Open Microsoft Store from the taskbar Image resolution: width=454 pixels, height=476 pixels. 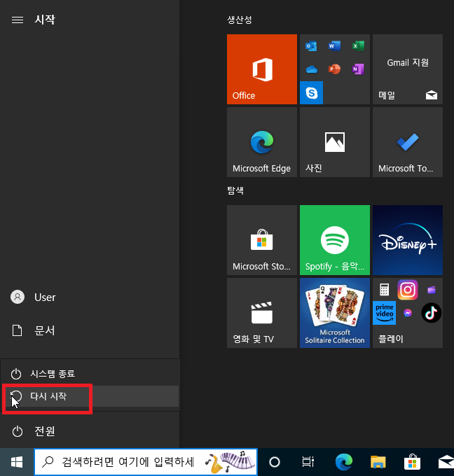pyautogui.click(x=412, y=462)
